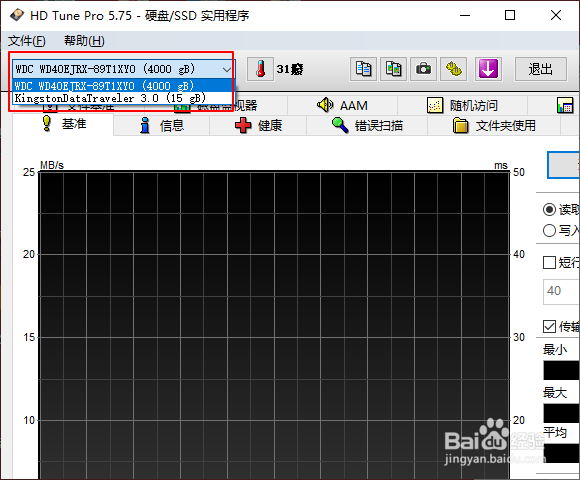
Task: Click the purple download arrow icon
Action: (x=488, y=69)
